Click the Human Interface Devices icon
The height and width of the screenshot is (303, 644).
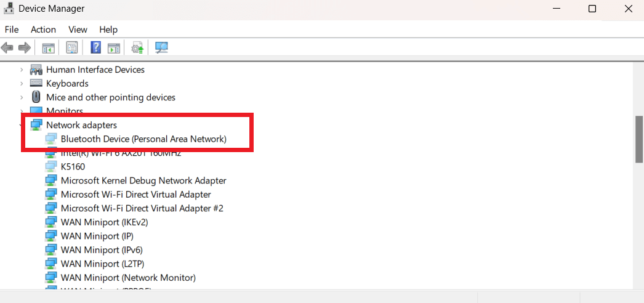36,70
